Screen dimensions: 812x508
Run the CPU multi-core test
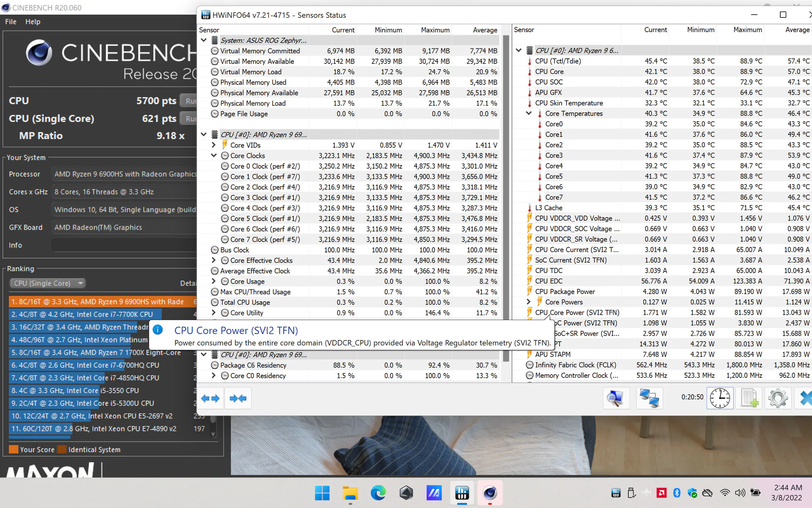(x=188, y=101)
